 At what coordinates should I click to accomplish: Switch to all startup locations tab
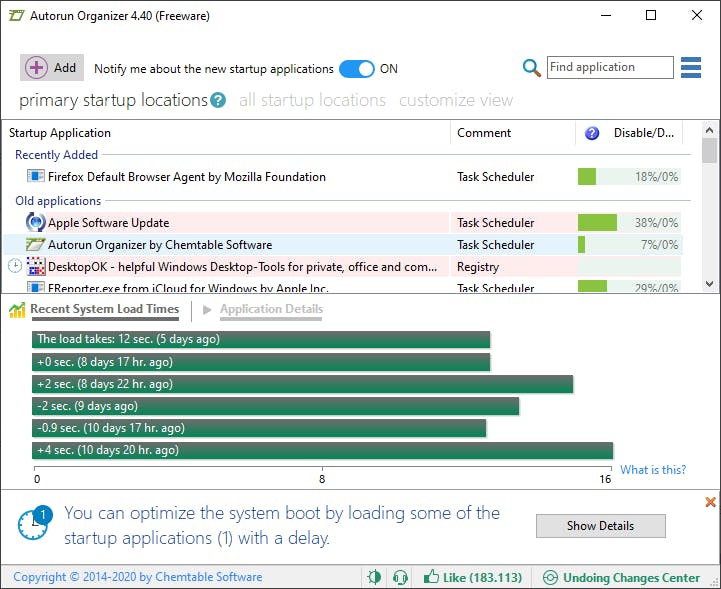pos(312,100)
